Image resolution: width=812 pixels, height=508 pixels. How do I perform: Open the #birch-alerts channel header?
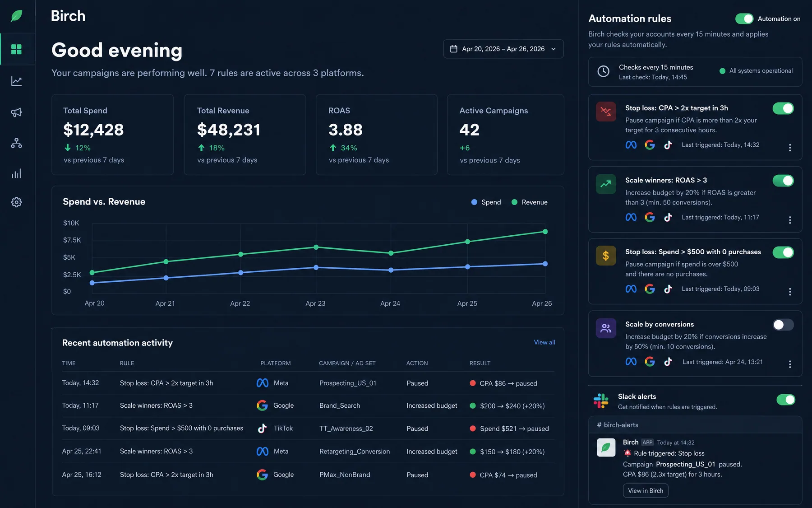tap(695, 425)
